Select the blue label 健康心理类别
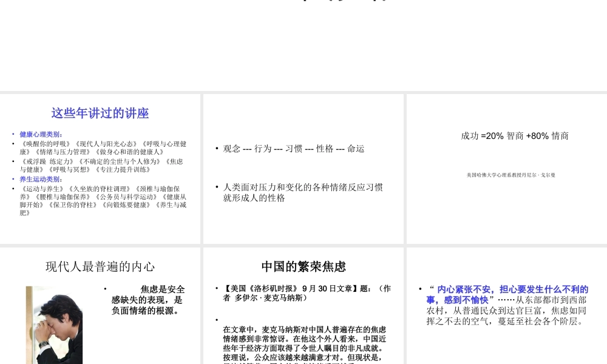The height and width of the screenshot is (364, 607). [x=39, y=134]
